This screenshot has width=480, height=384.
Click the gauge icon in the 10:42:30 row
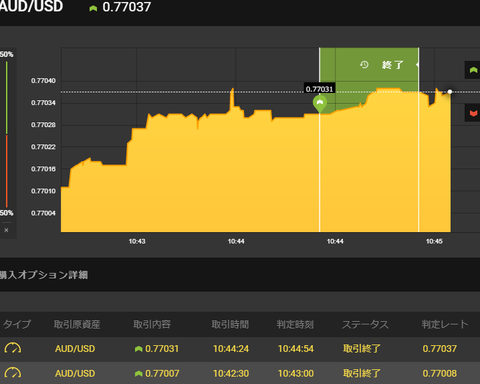pos(13,373)
